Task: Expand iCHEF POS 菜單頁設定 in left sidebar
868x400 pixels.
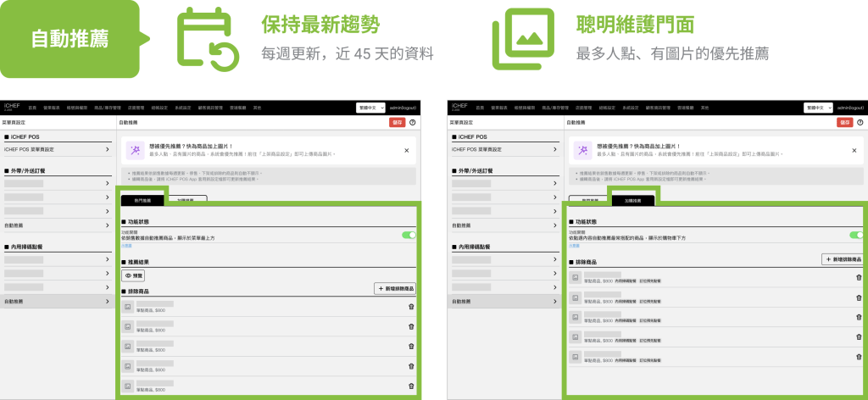Action: 57,150
